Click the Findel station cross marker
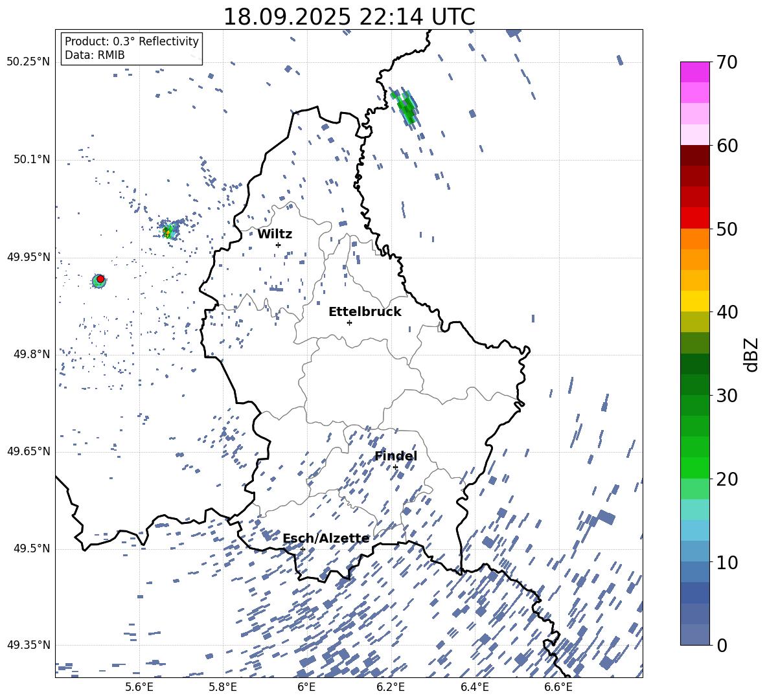 pyautogui.click(x=395, y=467)
